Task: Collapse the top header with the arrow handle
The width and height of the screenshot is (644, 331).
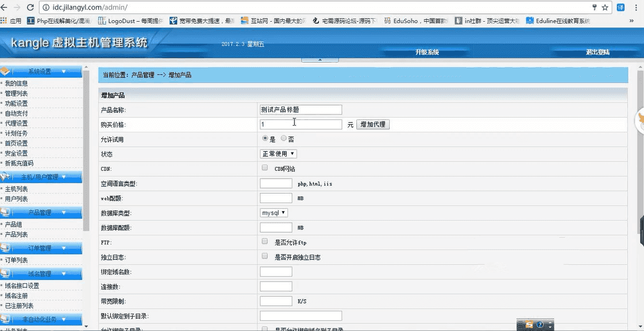Action: point(320,60)
